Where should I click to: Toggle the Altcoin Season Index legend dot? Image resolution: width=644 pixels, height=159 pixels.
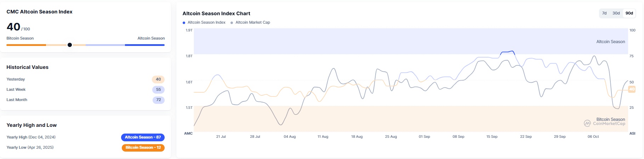(184, 23)
